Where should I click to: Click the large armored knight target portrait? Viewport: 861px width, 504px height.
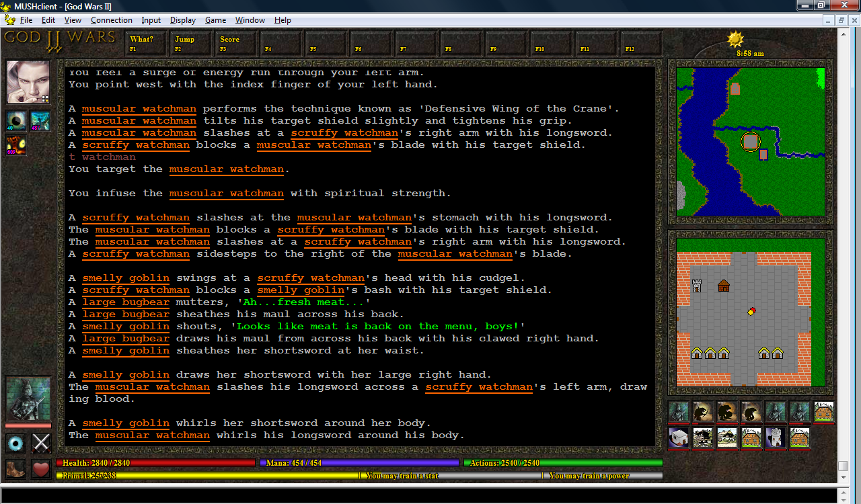tap(28, 398)
